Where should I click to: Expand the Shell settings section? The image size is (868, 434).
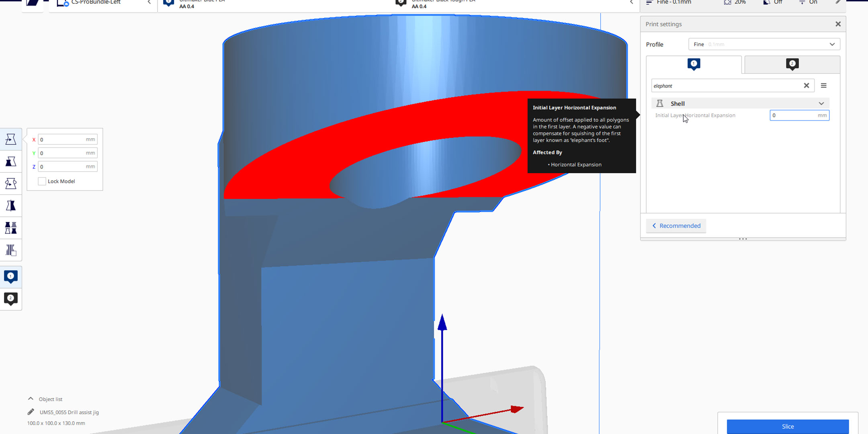(822, 104)
